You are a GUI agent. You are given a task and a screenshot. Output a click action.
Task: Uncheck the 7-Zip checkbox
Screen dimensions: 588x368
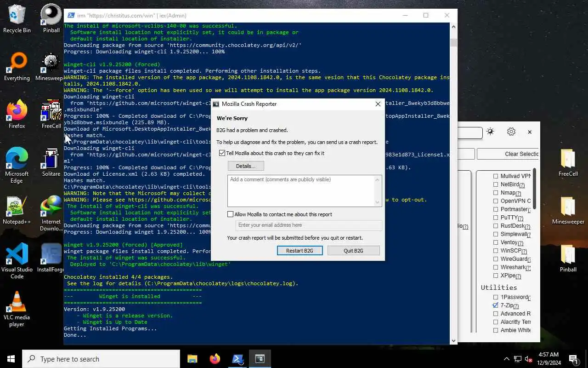tap(496, 305)
